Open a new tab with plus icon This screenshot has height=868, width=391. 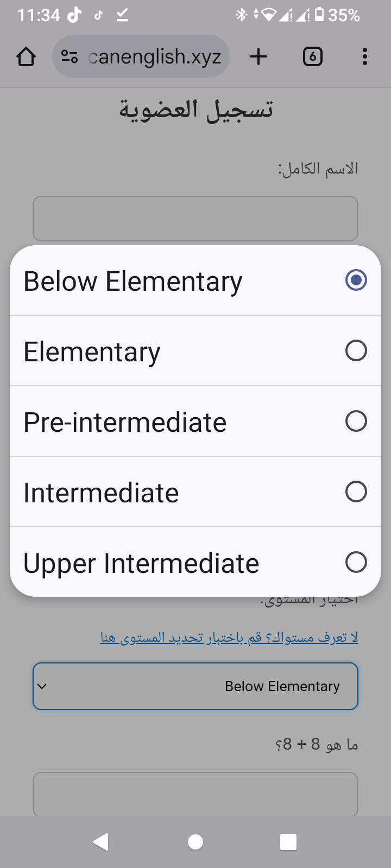[x=258, y=56]
